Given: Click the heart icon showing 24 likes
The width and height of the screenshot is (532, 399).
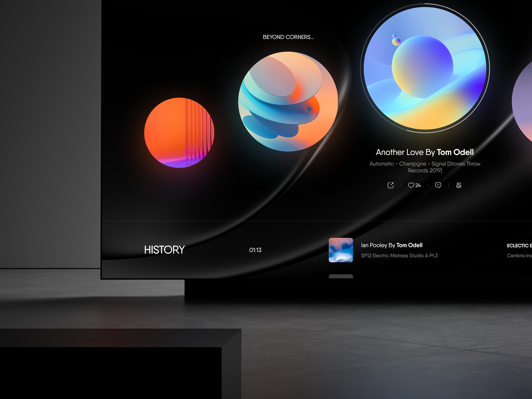Looking at the screenshot, I should pos(414,185).
